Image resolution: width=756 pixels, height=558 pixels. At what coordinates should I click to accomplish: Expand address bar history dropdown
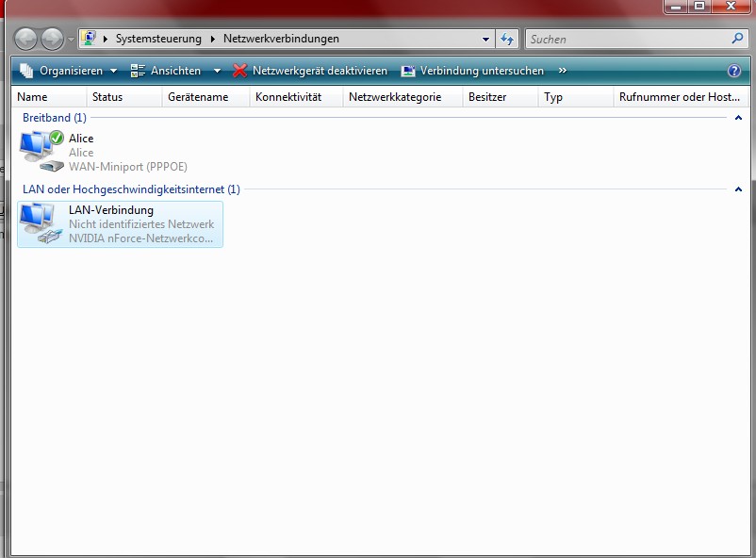point(486,39)
